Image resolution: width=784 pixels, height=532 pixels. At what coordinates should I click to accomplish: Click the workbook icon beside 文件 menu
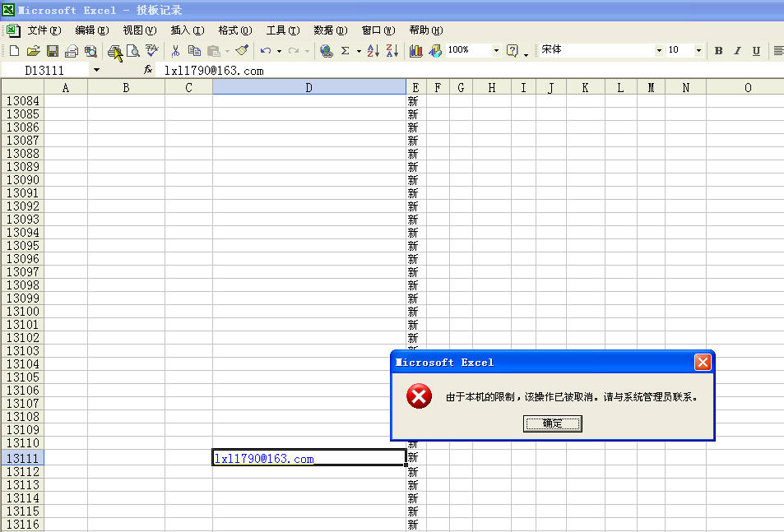13,30
